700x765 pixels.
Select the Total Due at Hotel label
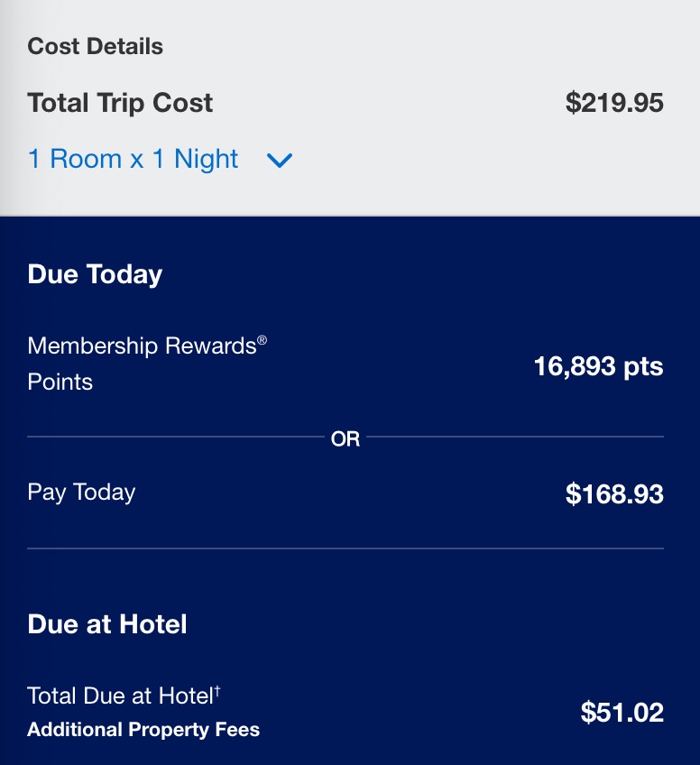(x=120, y=696)
